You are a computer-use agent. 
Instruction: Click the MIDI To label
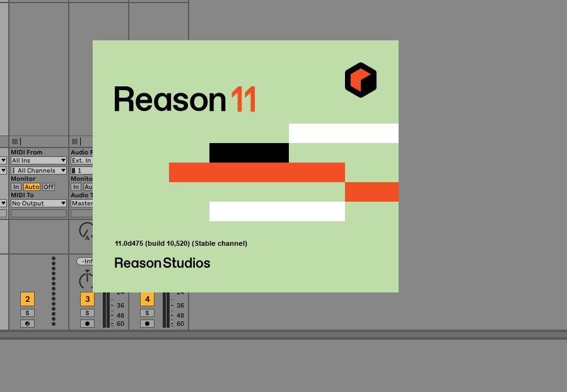22,195
